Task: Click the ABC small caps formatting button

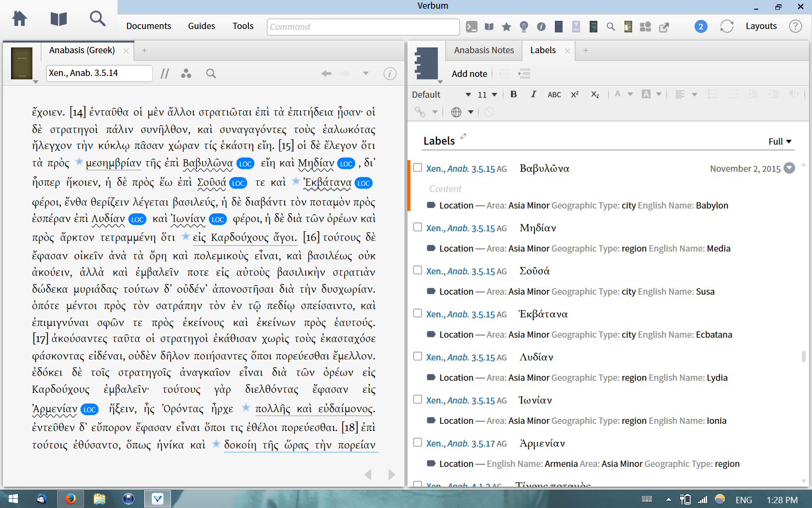Action: pos(554,95)
